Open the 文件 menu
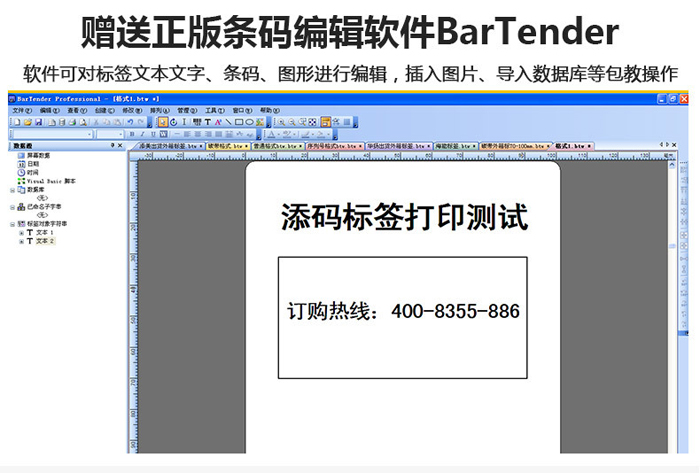700x473 pixels. click(x=21, y=110)
